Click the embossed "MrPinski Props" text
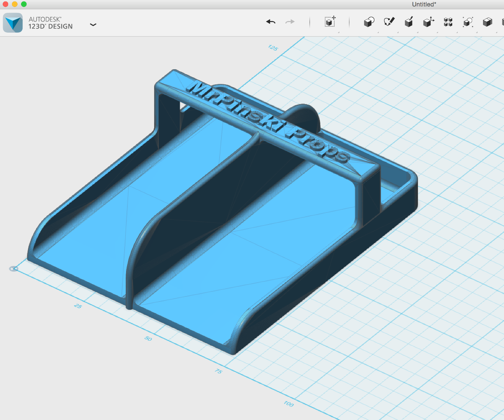504x420 pixels. (x=269, y=122)
